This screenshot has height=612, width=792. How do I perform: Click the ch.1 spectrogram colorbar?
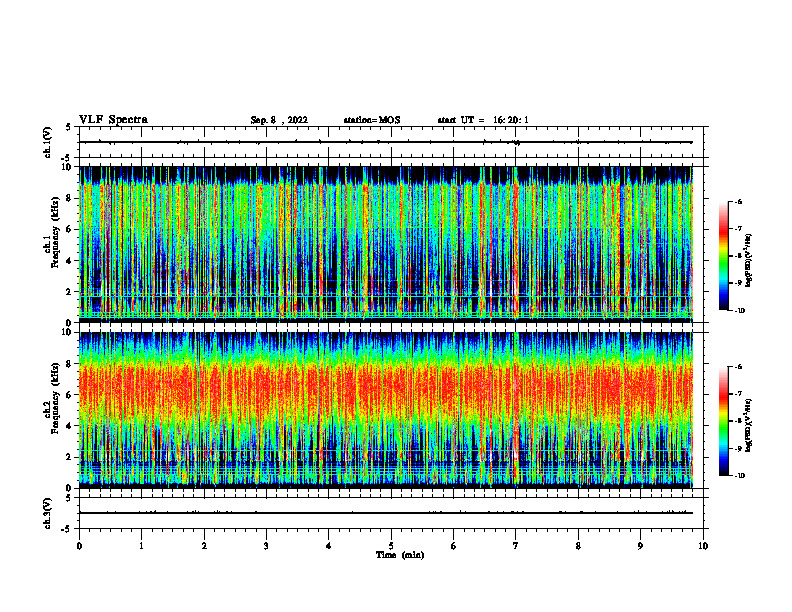723,256
